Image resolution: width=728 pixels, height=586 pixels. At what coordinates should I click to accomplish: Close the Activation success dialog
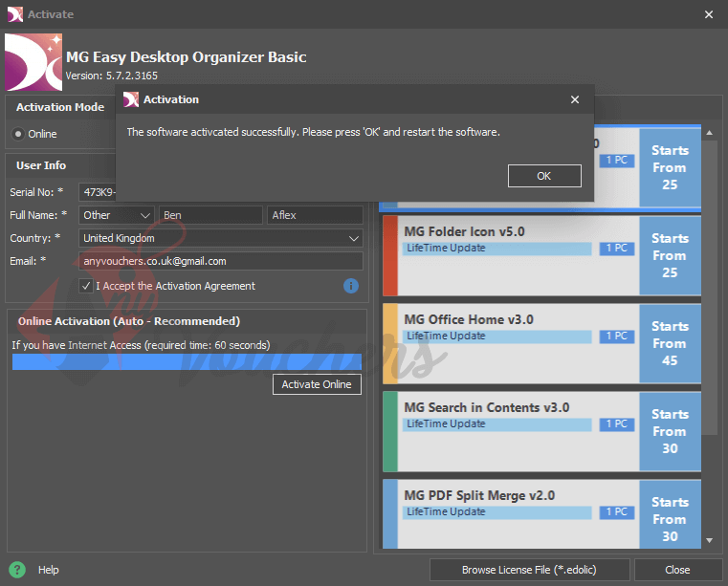575,99
